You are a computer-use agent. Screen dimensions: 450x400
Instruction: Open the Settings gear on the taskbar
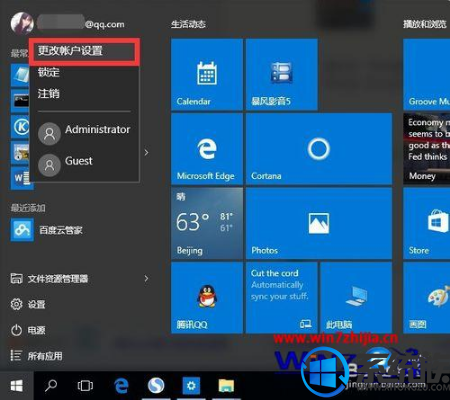(191, 386)
